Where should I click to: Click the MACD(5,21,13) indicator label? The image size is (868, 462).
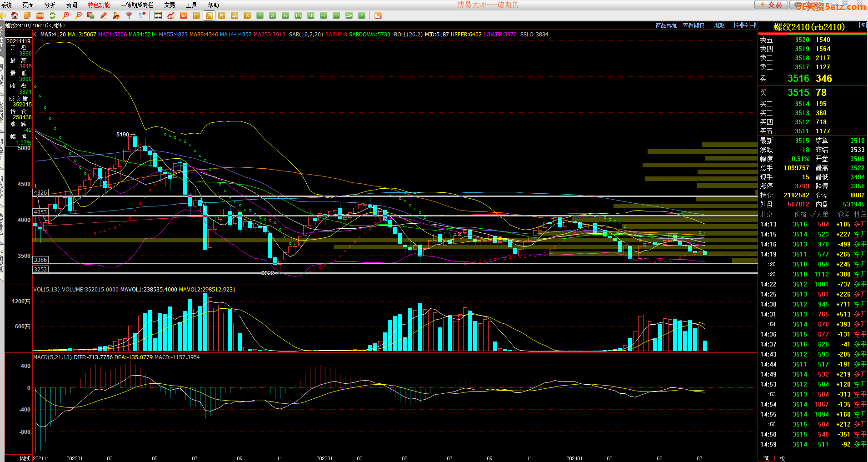point(53,357)
